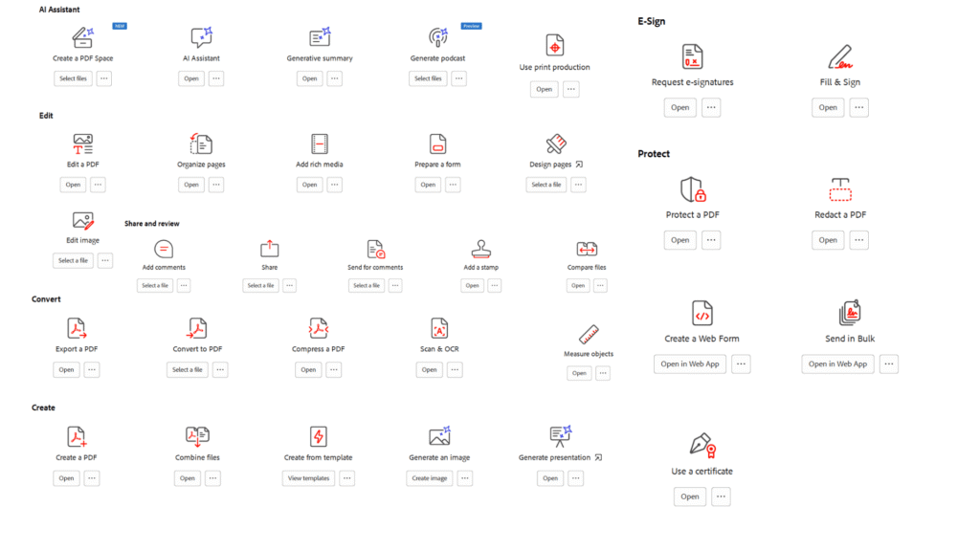Open the Organize pages tool icon

pyautogui.click(x=200, y=143)
